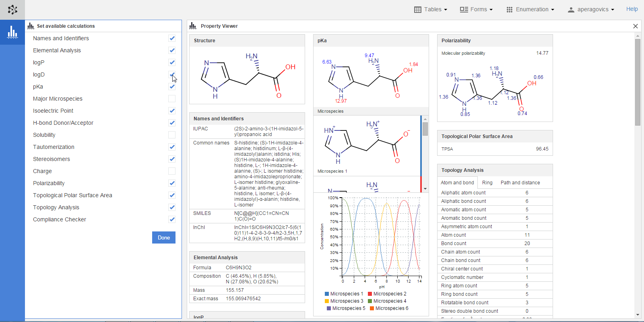The height and width of the screenshot is (322, 644).
Task: Click the microspecies list scroll-down arrow
Action: (x=425, y=188)
